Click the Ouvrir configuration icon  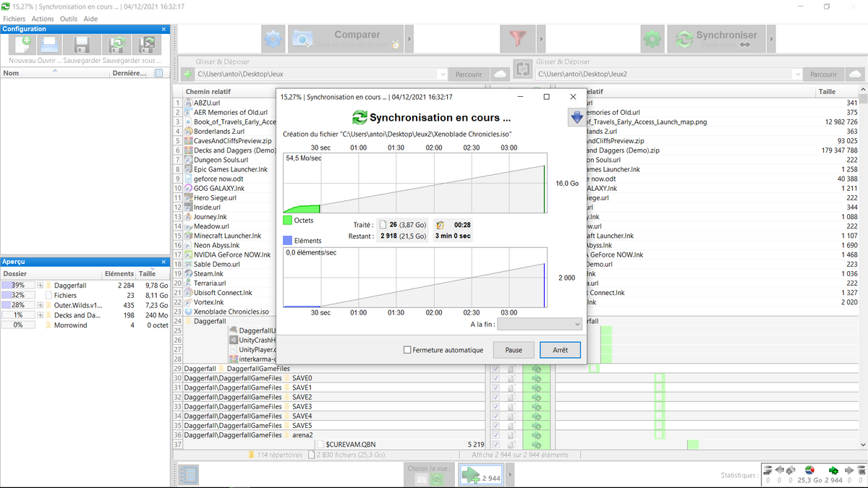[49, 45]
